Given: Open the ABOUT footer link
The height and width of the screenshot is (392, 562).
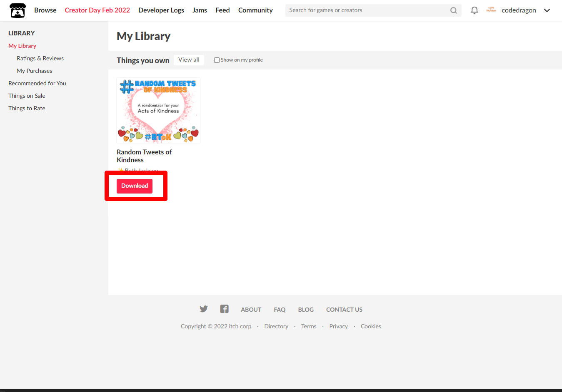Looking at the screenshot, I should tap(251, 310).
